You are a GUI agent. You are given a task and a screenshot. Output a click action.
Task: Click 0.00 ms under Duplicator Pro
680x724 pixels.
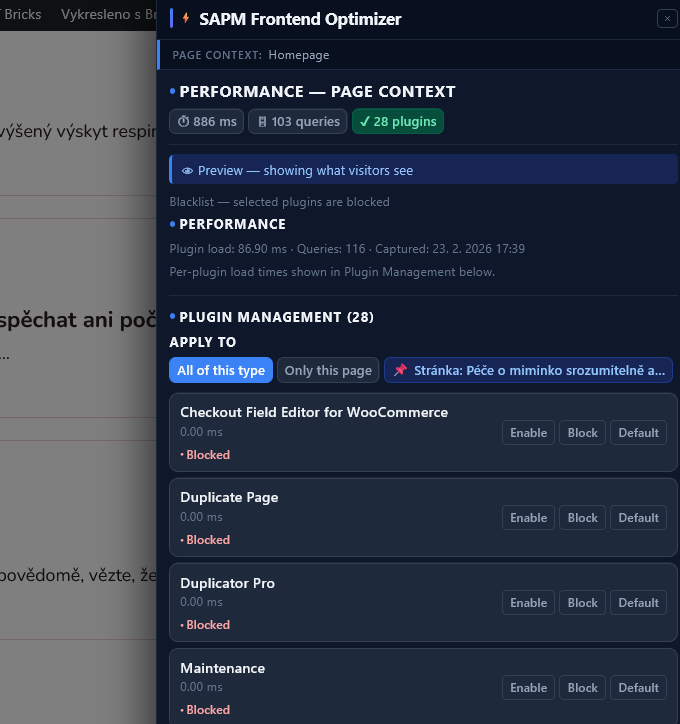coord(201,602)
